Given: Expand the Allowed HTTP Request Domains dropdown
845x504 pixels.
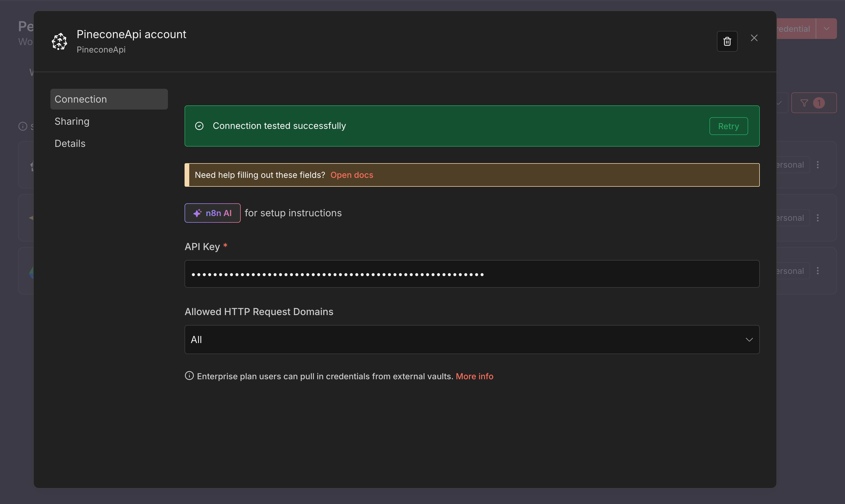Looking at the screenshot, I should pyautogui.click(x=465, y=340).
